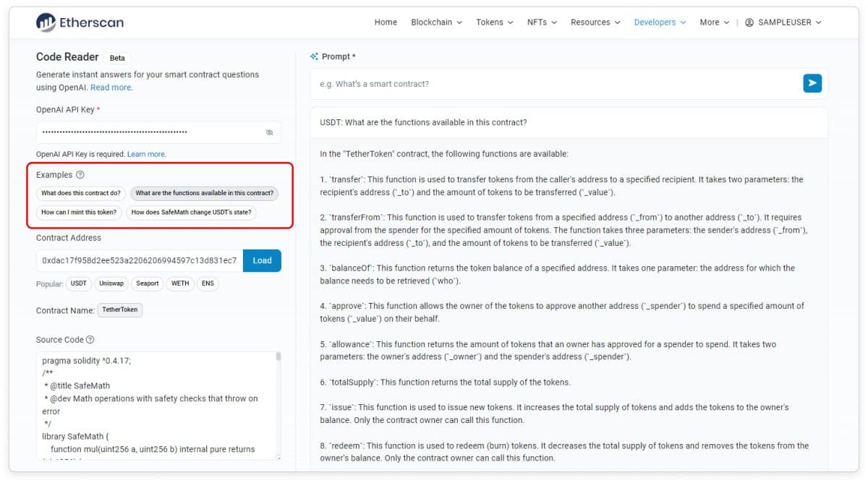Toggle API key visibility eye icon
868x483 pixels.
[x=269, y=132]
